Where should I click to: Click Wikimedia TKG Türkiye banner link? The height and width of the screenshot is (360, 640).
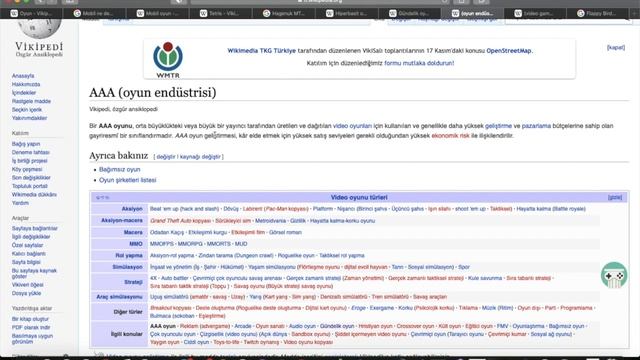click(261, 51)
